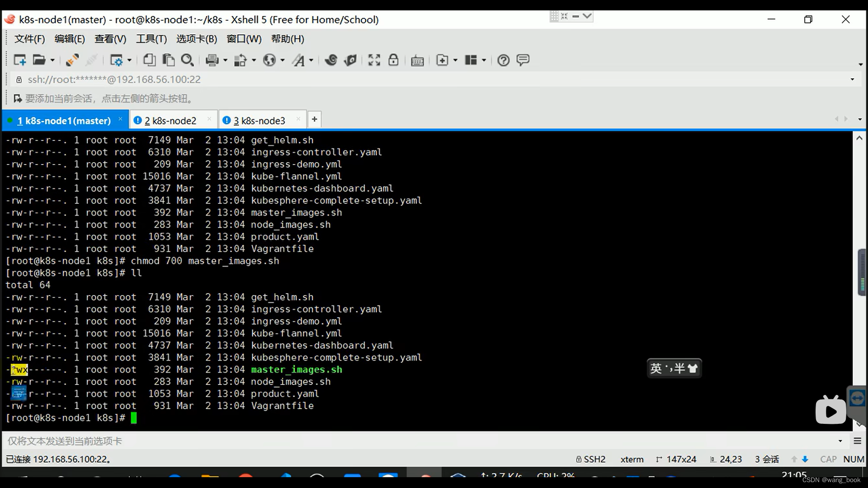Screen dimensions: 868x488
Task: Click the blue download arrow in status bar
Action: (x=805, y=460)
